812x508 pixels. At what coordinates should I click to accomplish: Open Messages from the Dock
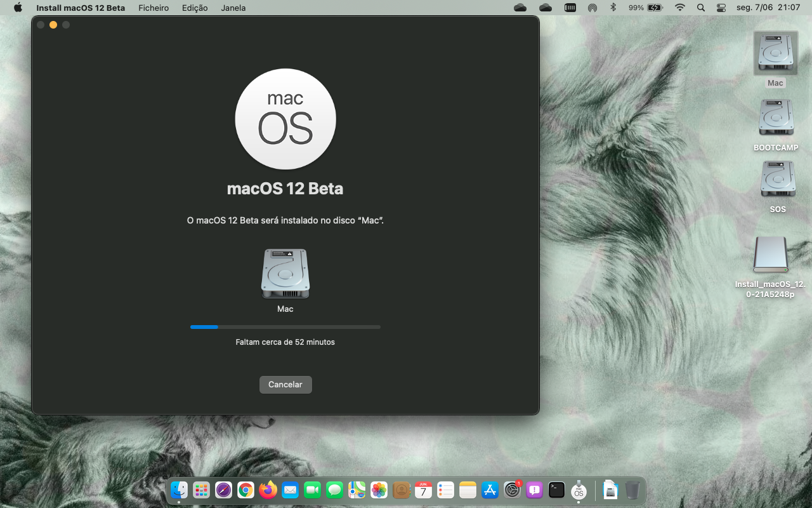[x=335, y=490]
